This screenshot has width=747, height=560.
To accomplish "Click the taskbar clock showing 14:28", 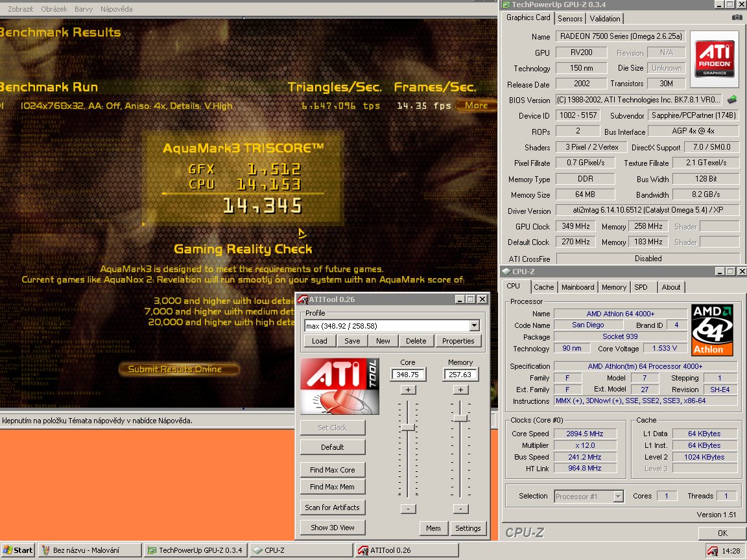I will 731,550.
